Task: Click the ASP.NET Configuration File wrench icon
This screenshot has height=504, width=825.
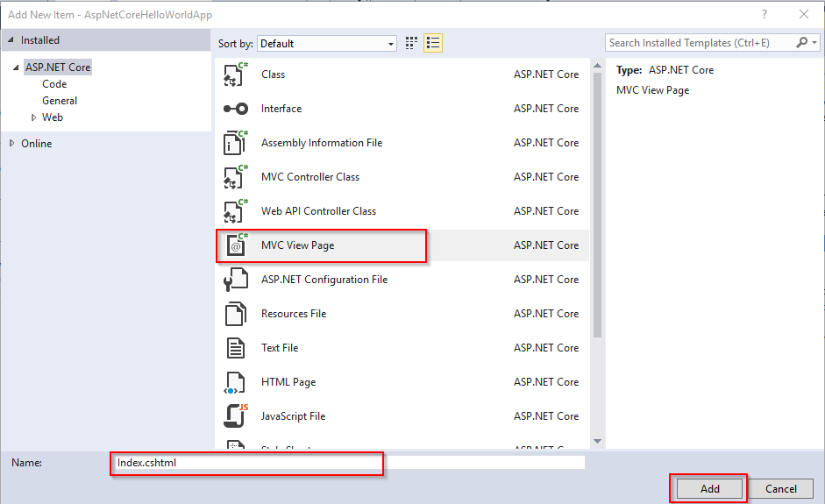Action: (235, 280)
